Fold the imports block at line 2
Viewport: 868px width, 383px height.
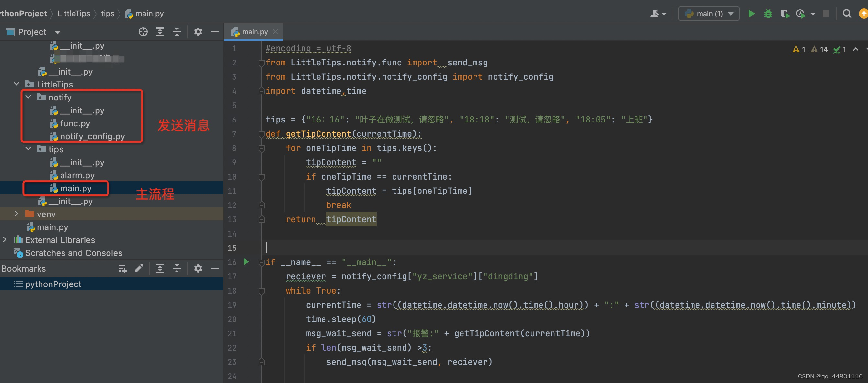coord(261,63)
